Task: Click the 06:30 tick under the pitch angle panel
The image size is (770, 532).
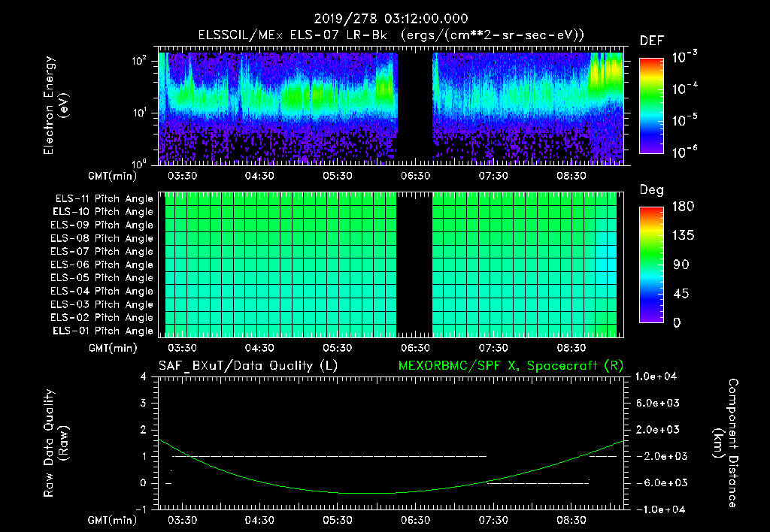Action: pos(415,348)
